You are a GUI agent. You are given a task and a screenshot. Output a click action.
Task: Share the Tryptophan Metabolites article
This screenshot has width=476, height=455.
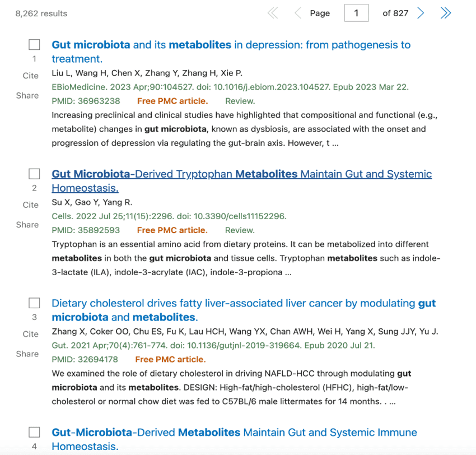27,225
